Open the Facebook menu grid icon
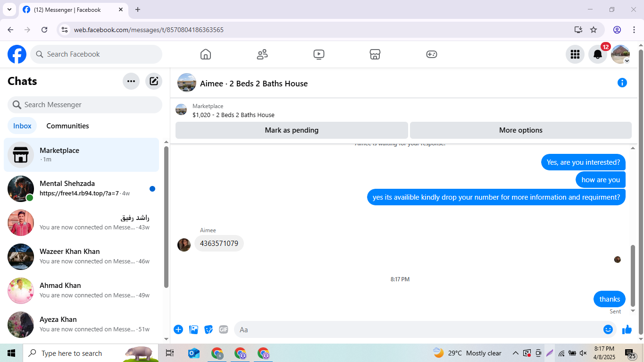Screen dimensions: 644x362 [575, 54]
